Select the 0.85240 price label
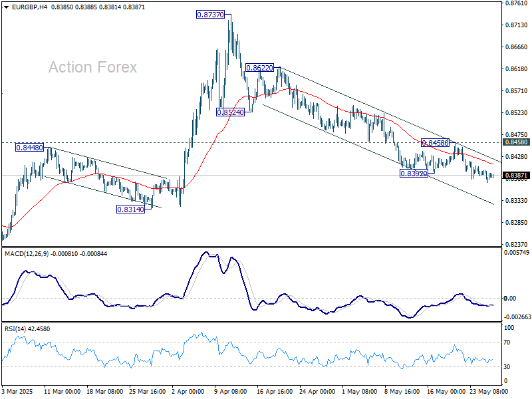 point(230,112)
